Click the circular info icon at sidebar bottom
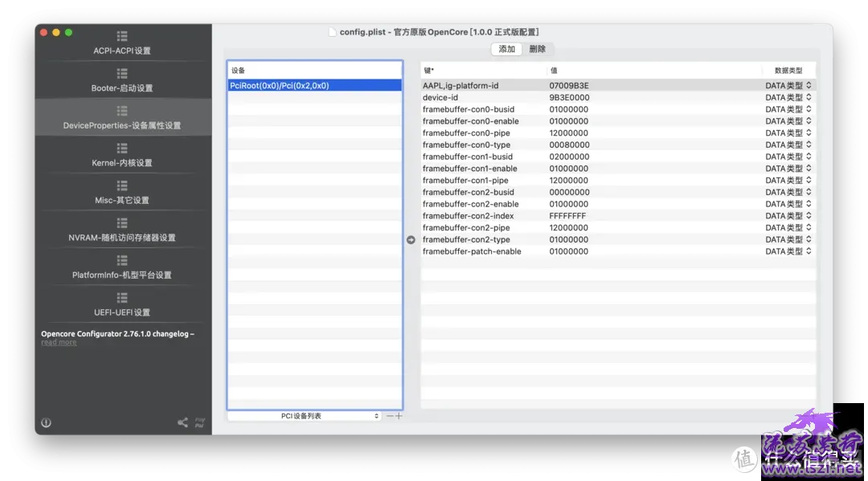The image size is (868, 481). [x=46, y=423]
